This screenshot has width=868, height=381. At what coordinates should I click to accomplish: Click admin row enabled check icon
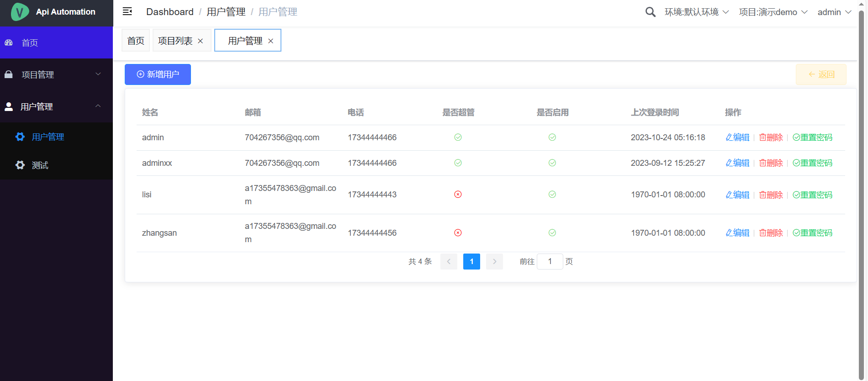point(552,137)
